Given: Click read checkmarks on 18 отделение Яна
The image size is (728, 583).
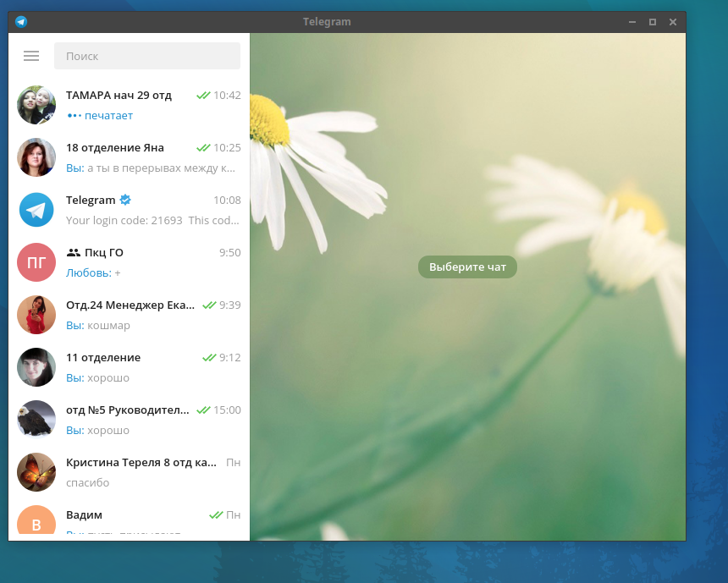Looking at the screenshot, I should click(203, 147).
